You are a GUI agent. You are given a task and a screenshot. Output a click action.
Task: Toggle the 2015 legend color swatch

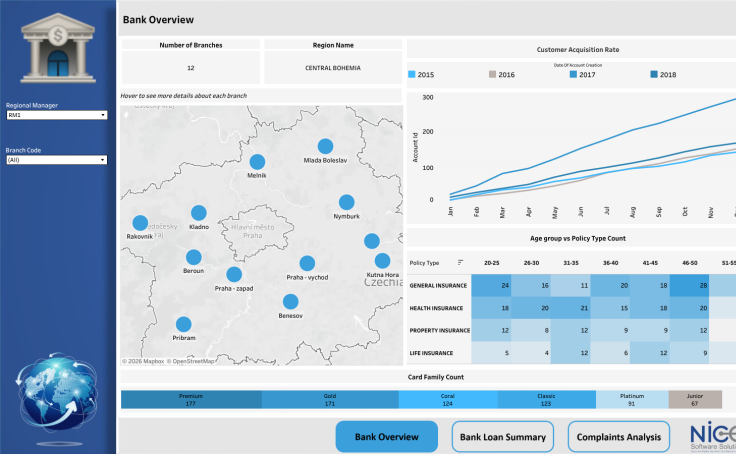412,74
